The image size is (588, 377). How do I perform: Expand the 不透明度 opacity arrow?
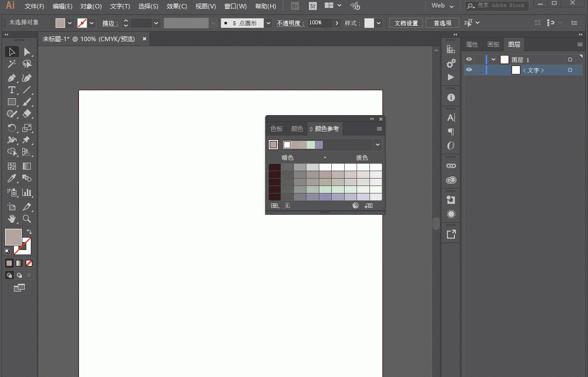tap(337, 23)
